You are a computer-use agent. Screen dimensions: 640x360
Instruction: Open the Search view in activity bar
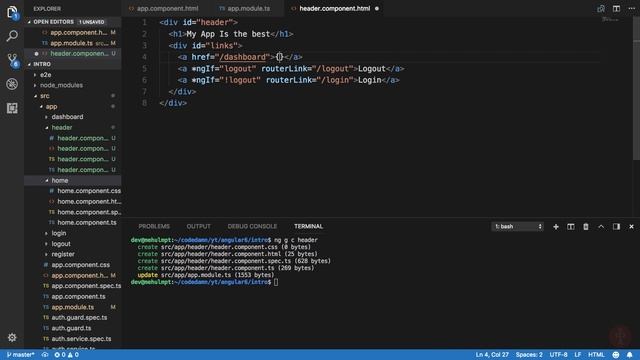[x=12, y=36]
